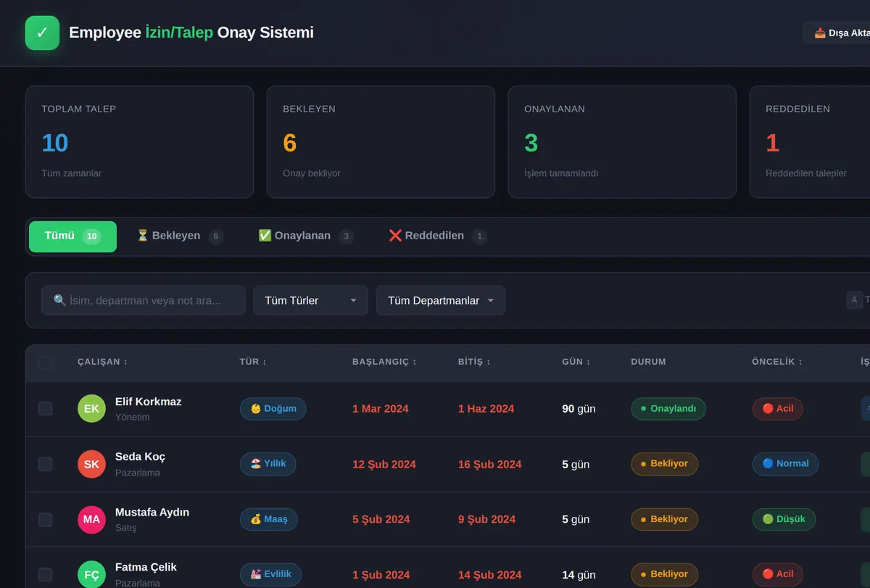
Task: Open the Onaylanan tab
Action: pos(306,236)
